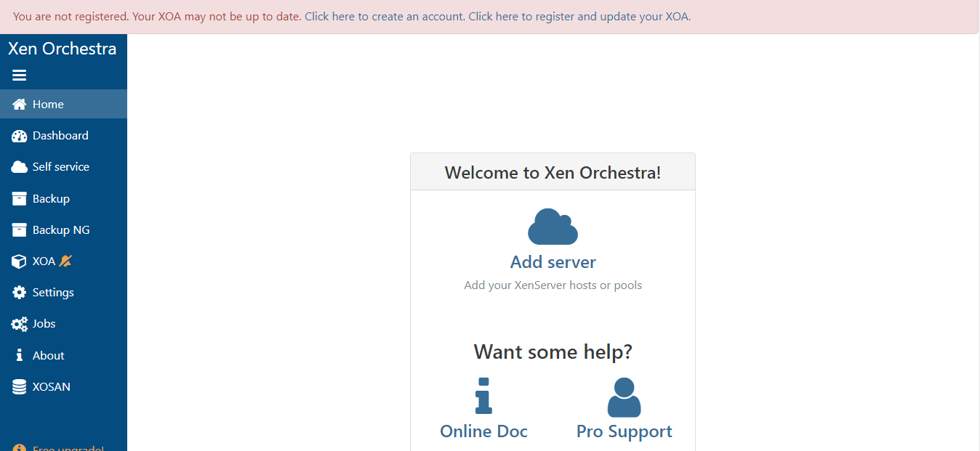980x451 pixels.
Task: Toggle the hamburger menu in the sidebar
Action: [20, 76]
